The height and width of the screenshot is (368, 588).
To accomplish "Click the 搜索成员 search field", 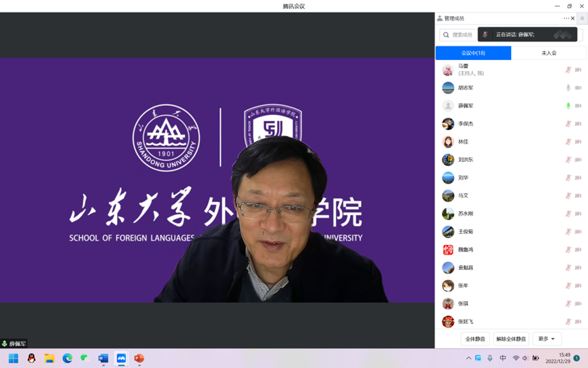I will point(460,35).
